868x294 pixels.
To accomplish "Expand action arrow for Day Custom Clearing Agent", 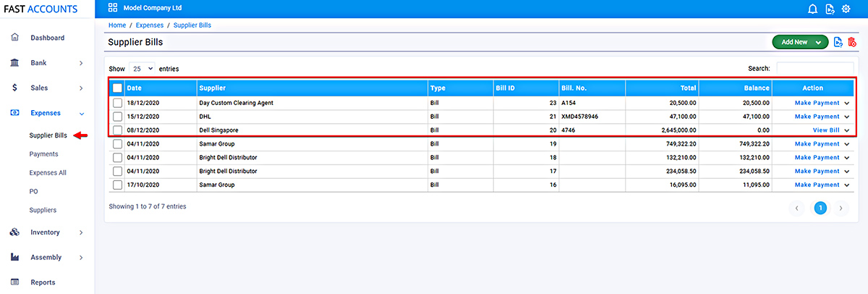I will point(847,103).
